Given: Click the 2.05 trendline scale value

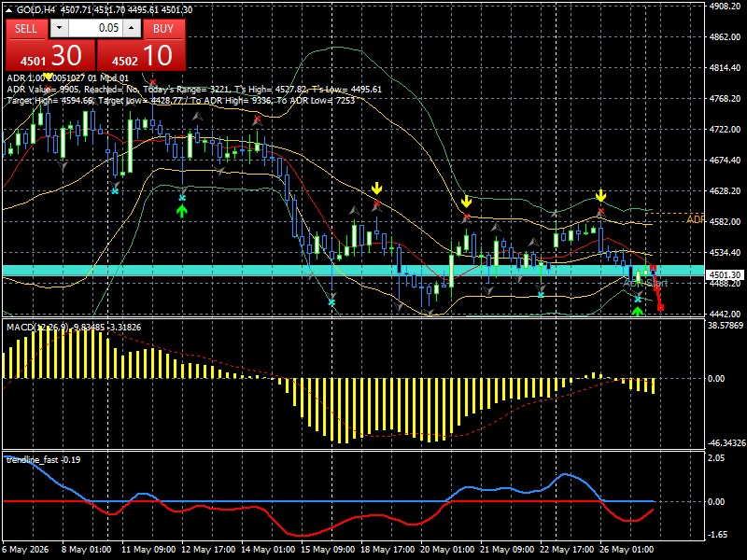Looking at the screenshot, I should click(716, 458).
